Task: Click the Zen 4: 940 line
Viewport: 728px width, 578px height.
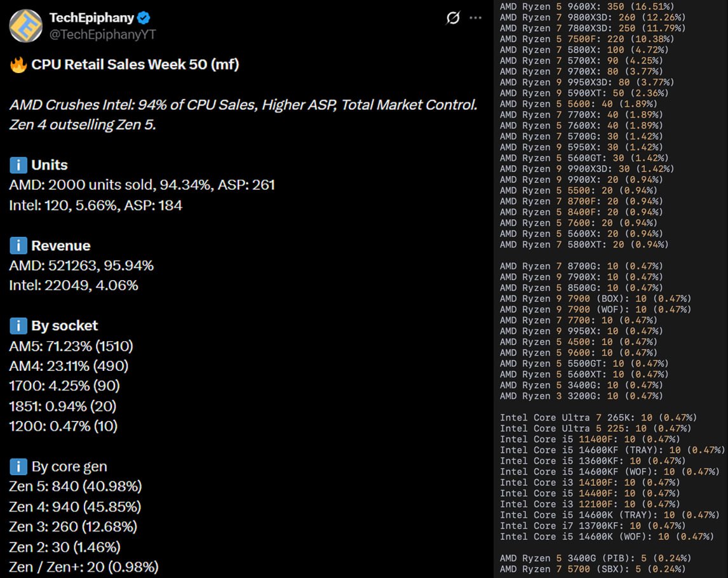Action: [x=75, y=507]
